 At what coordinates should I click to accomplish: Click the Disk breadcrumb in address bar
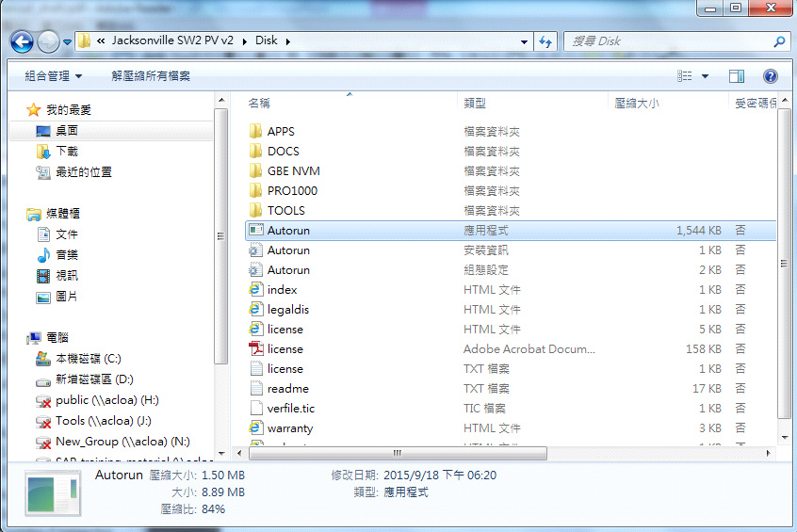266,41
